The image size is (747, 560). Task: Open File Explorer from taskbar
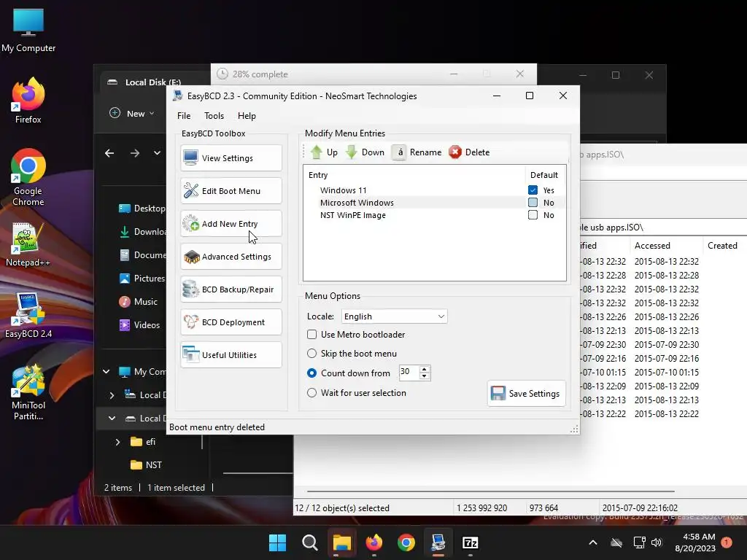[341, 542]
